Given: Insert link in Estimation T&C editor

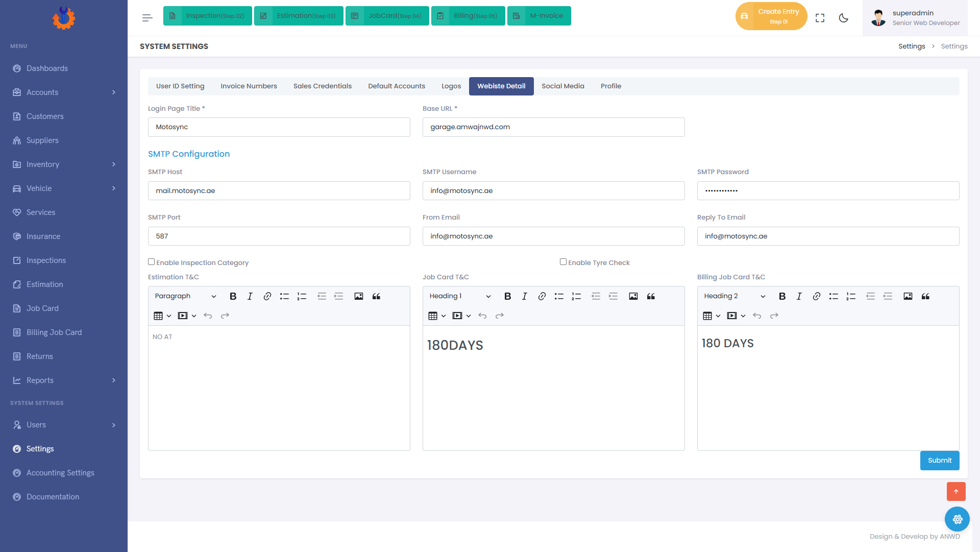Looking at the screenshot, I should [x=267, y=296].
